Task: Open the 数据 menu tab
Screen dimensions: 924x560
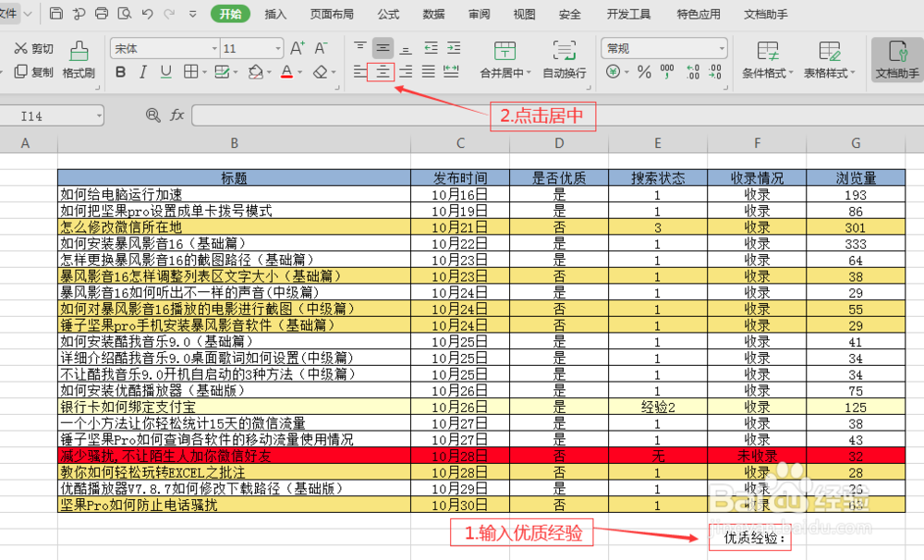Action: pyautogui.click(x=433, y=14)
